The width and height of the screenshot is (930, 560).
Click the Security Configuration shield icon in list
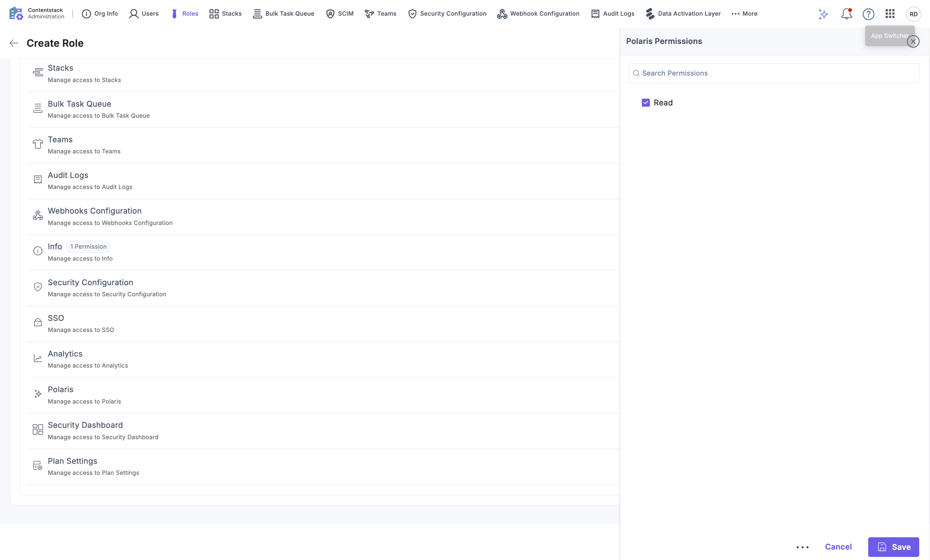tap(38, 286)
